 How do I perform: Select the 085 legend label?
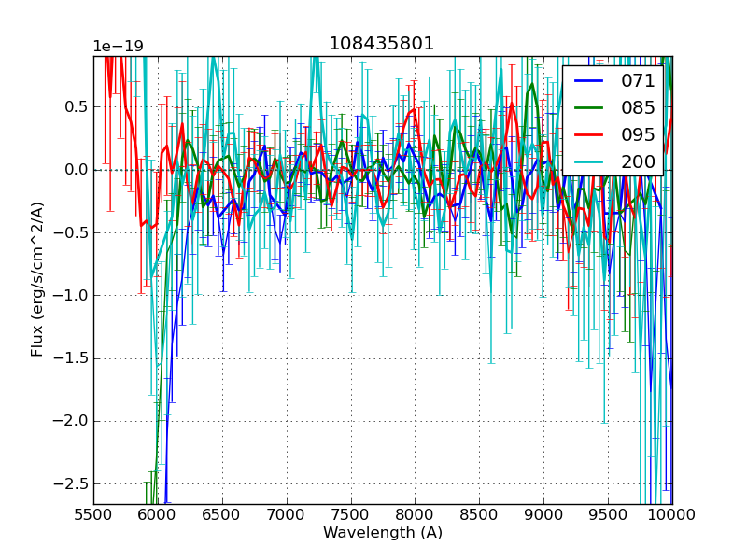(x=638, y=107)
